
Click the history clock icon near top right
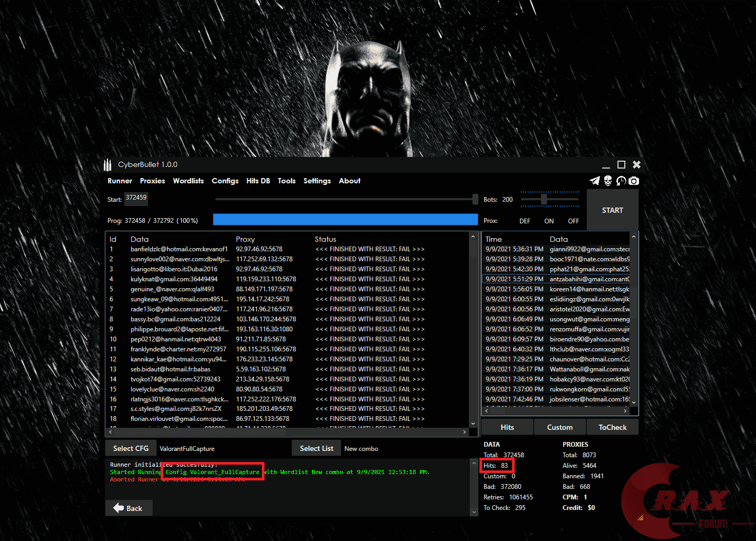click(621, 181)
